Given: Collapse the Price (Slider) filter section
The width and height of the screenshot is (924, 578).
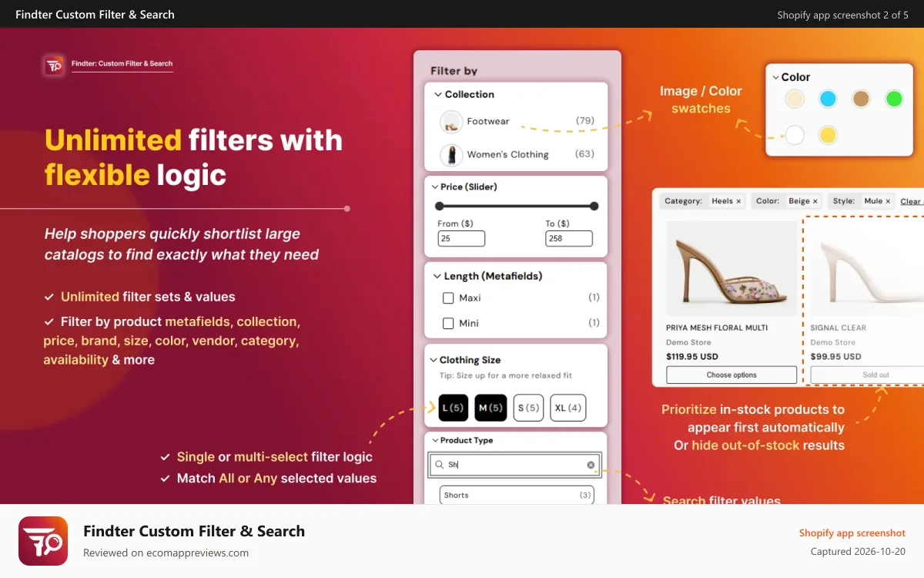Looking at the screenshot, I should (x=435, y=187).
